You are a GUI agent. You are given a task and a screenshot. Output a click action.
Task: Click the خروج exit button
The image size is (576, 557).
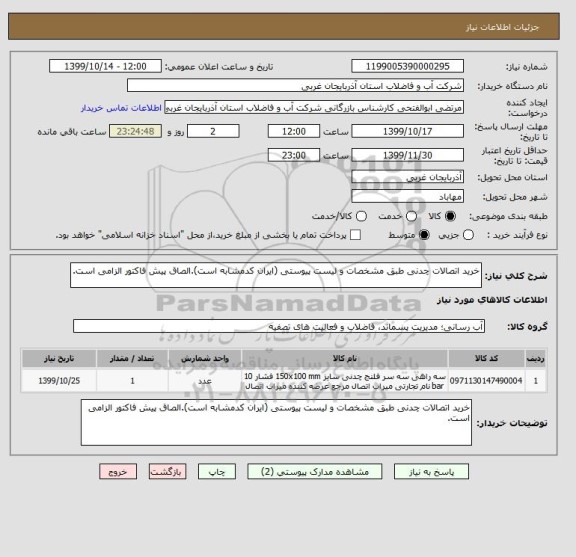[x=118, y=472]
